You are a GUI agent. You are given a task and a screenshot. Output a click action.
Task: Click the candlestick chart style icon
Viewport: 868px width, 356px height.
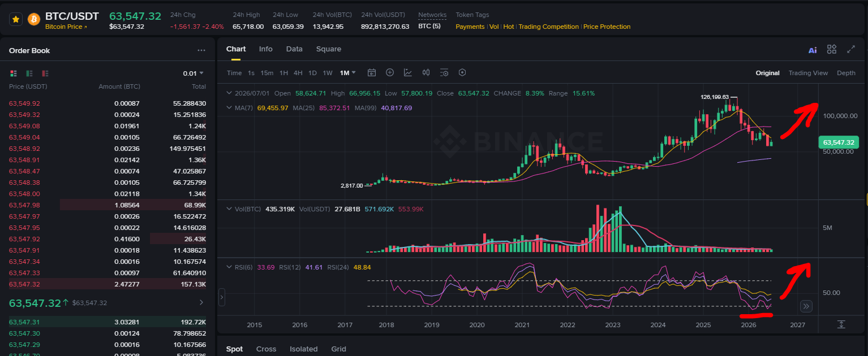coord(426,72)
